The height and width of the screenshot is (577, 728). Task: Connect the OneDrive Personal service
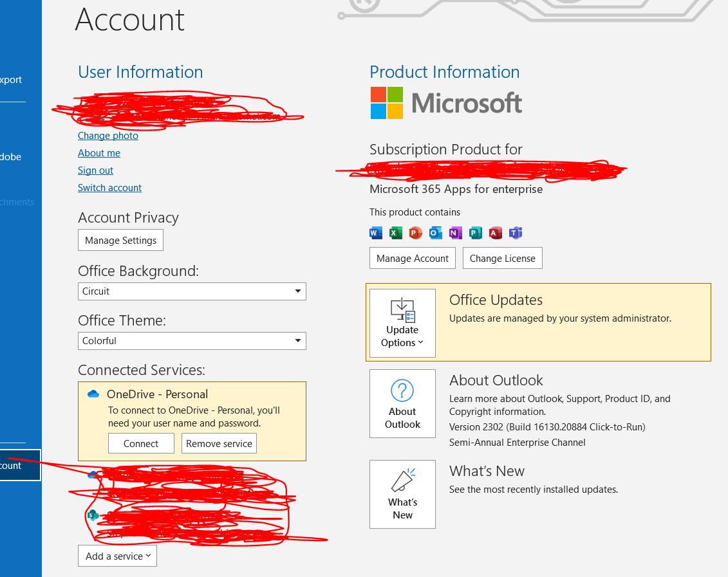point(141,443)
